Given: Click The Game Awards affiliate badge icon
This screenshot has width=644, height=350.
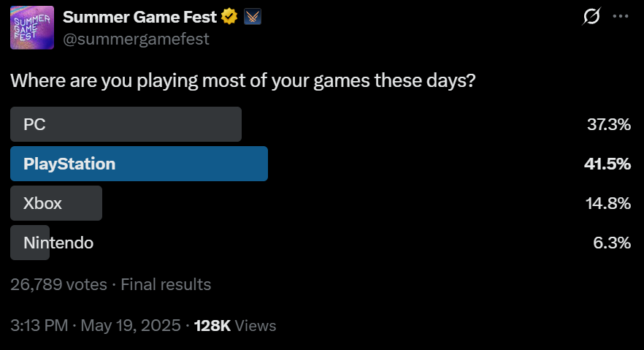Looking at the screenshot, I should (252, 17).
